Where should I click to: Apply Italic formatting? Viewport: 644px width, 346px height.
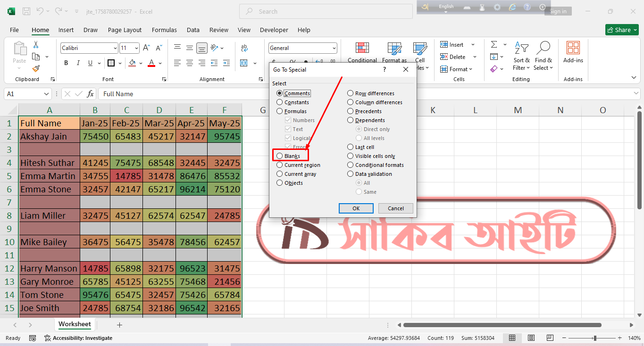pyautogui.click(x=78, y=63)
